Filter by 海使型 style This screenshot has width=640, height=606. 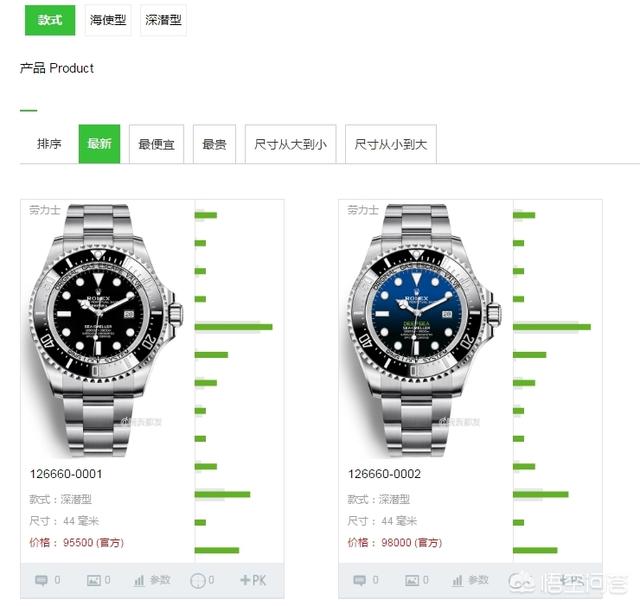(x=108, y=20)
